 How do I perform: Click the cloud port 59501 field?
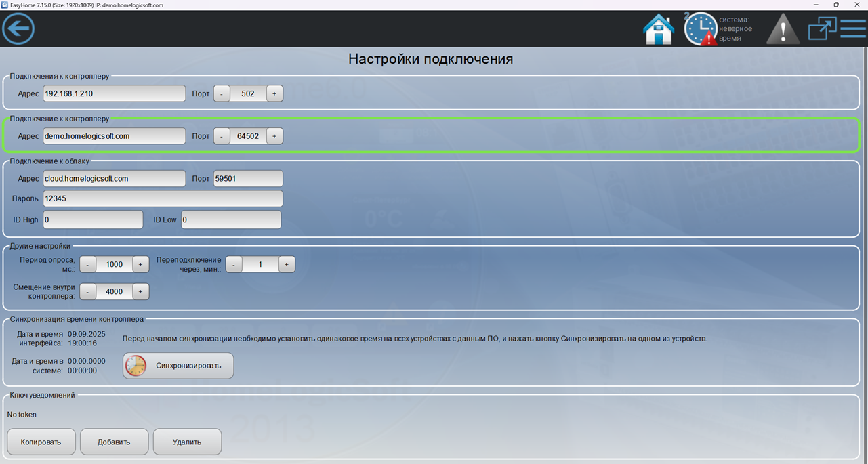tap(247, 178)
